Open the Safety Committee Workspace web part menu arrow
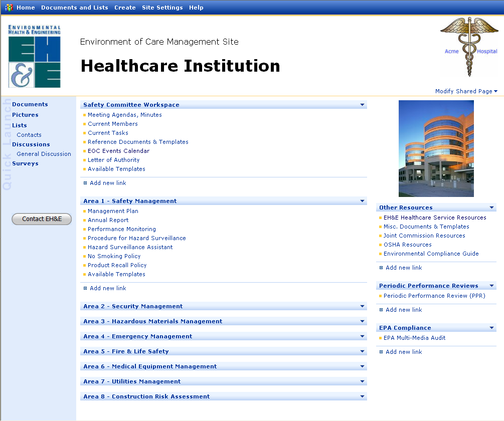The image size is (504, 421). pos(362,105)
